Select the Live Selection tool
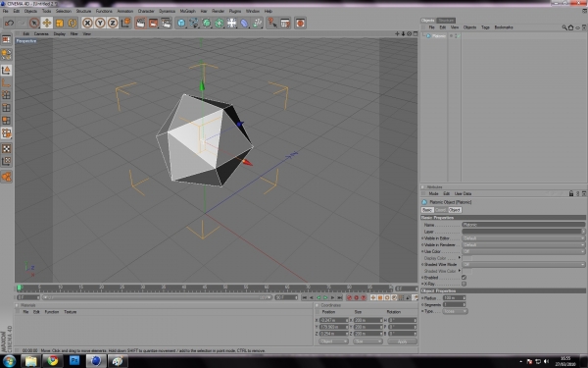The height and width of the screenshot is (368, 588). tap(34, 23)
